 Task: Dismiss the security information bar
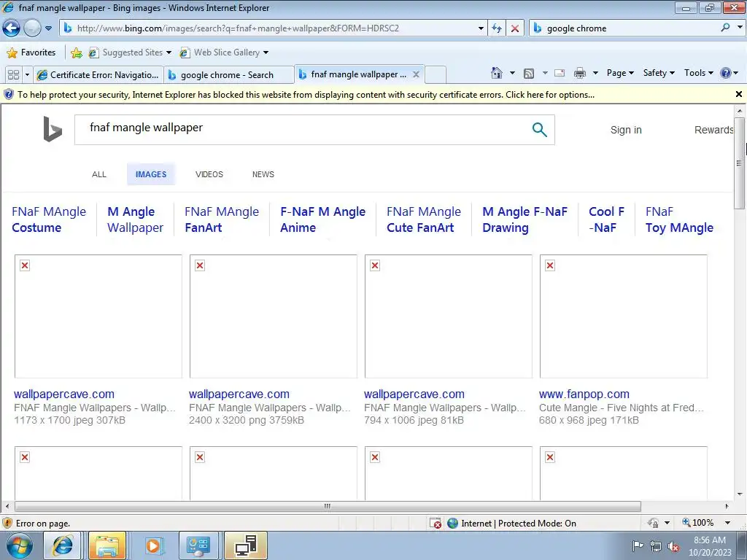(738, 94)
